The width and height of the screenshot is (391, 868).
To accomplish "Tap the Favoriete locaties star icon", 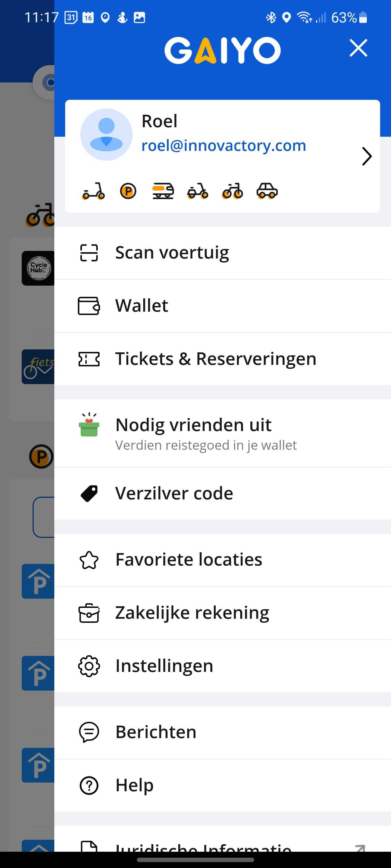I will tap(89, 560).
